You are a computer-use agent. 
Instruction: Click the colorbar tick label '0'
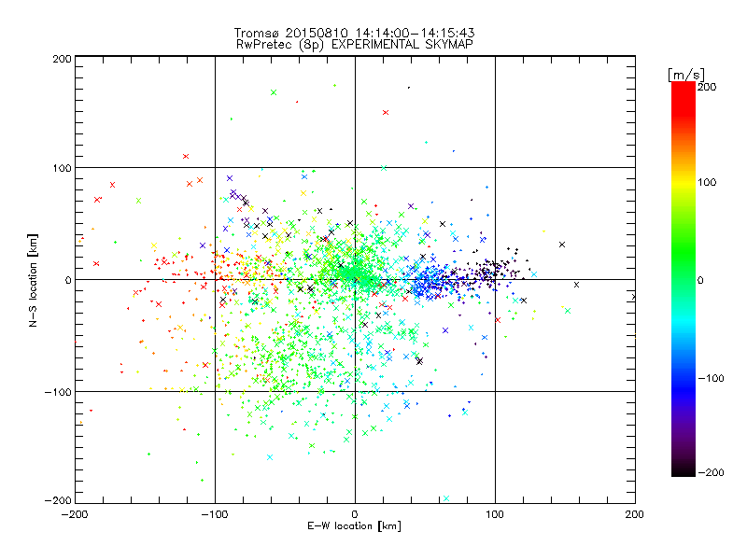point(700,280)
